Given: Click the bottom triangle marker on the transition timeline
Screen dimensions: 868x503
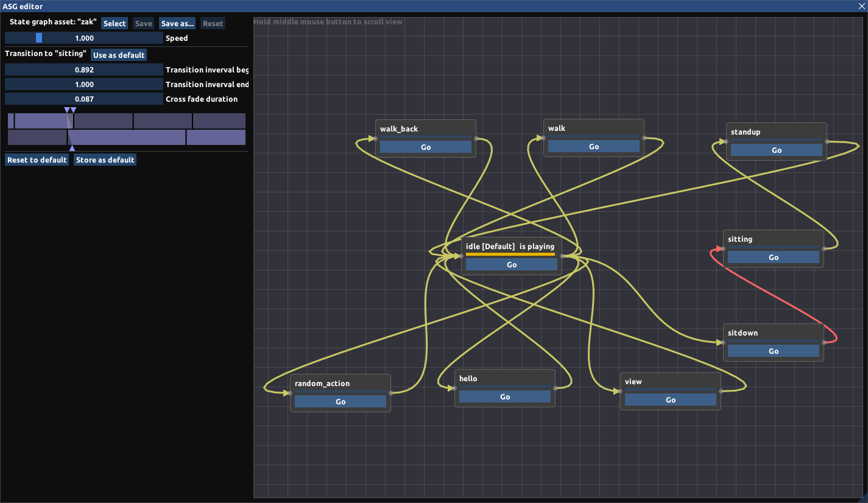Looking at the screenshot, I should click(x=72, y=148).
